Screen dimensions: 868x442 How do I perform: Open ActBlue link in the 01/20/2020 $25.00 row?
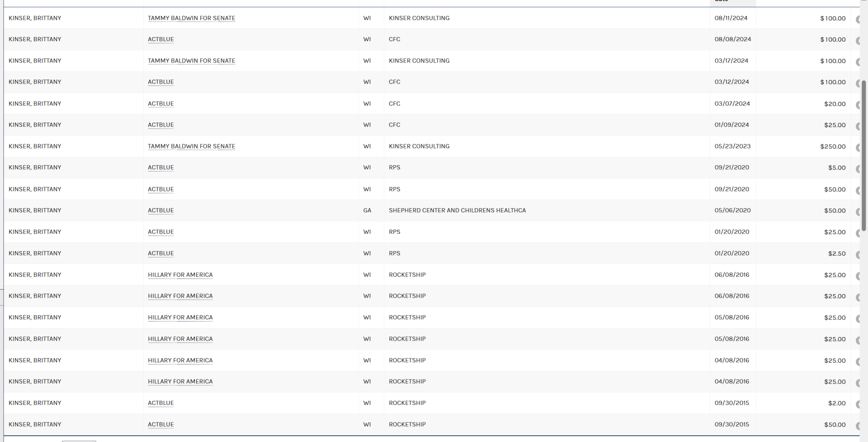point(160,232)
